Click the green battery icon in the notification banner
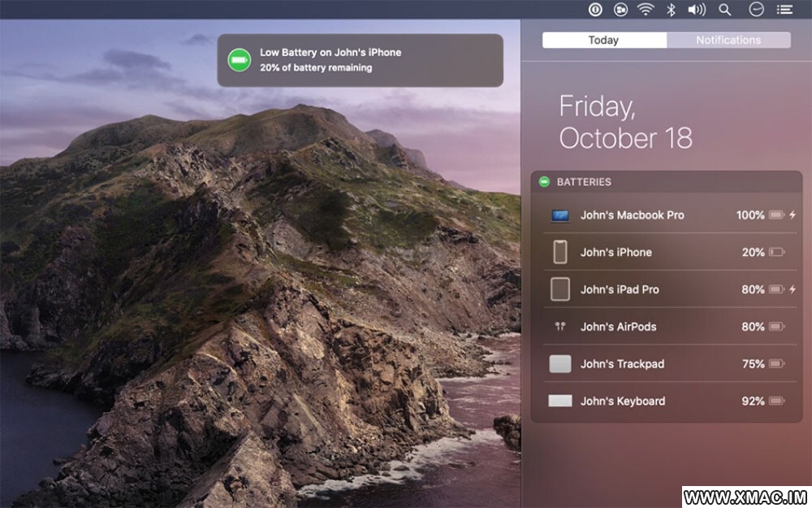Screen dimensions: 812x508 [x=240, y=60]
